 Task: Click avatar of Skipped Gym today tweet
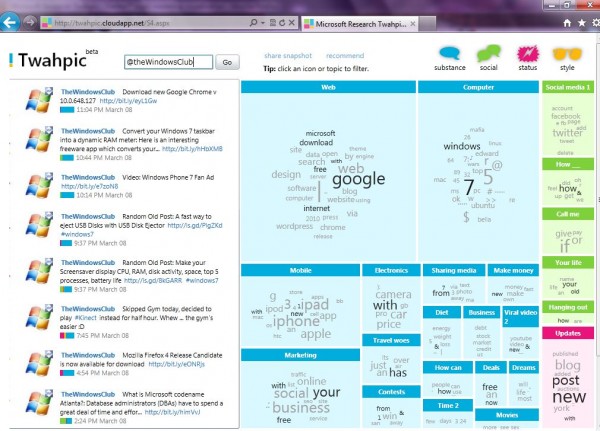tap(39, 317)
